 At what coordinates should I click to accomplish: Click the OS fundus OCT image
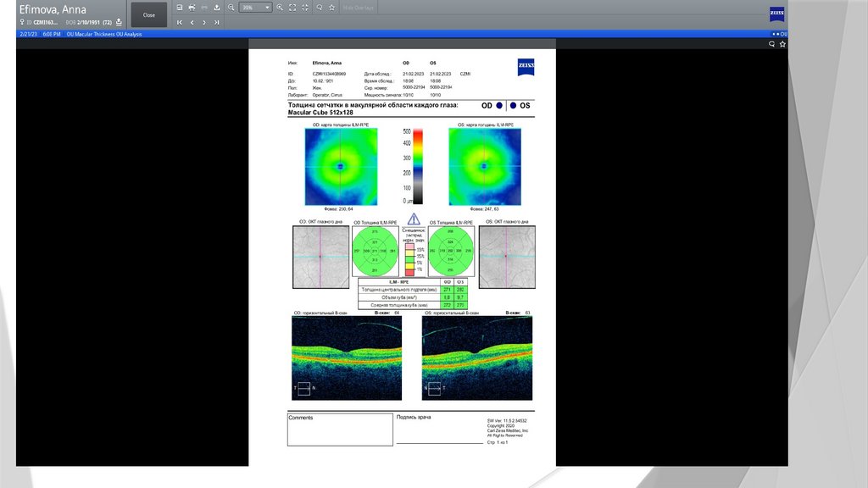pyautogui.click(x=507, y=257)
